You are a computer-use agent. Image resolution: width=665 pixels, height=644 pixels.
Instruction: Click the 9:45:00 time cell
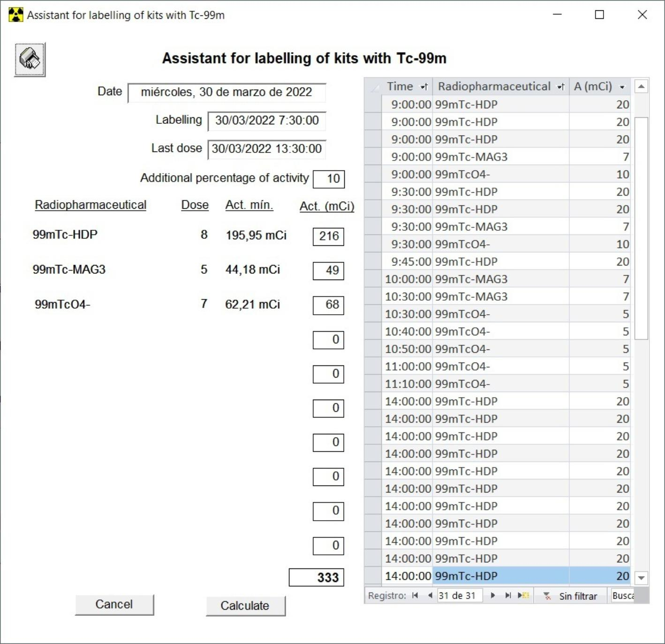pyautogui.click(x=407, y=262)
